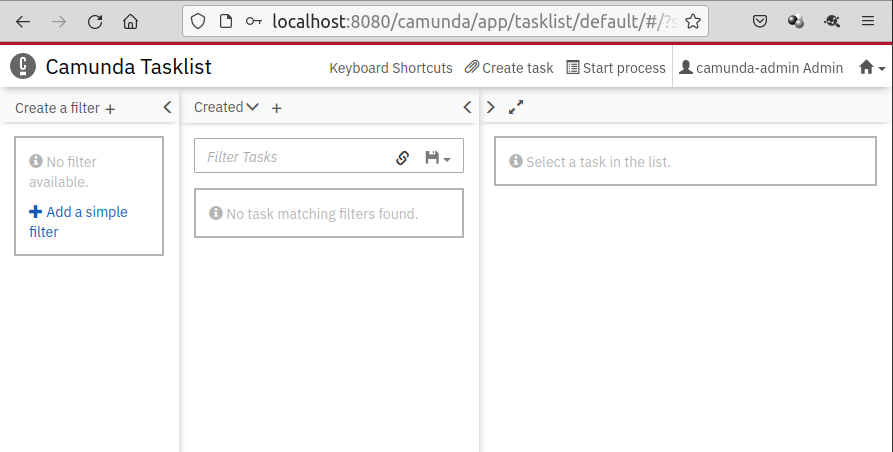Focus the Filter Tasks search field
This screenshot has width=893, height=452.
(295, 157)
